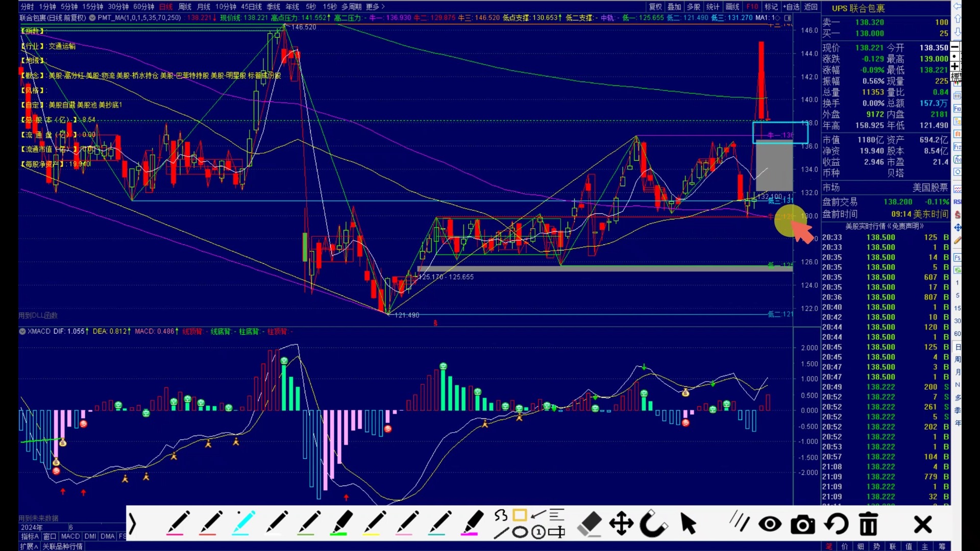Open XMACD indicator settings dropdown
The width and height of the screenshot is (980, 551).
pos(22,331)
